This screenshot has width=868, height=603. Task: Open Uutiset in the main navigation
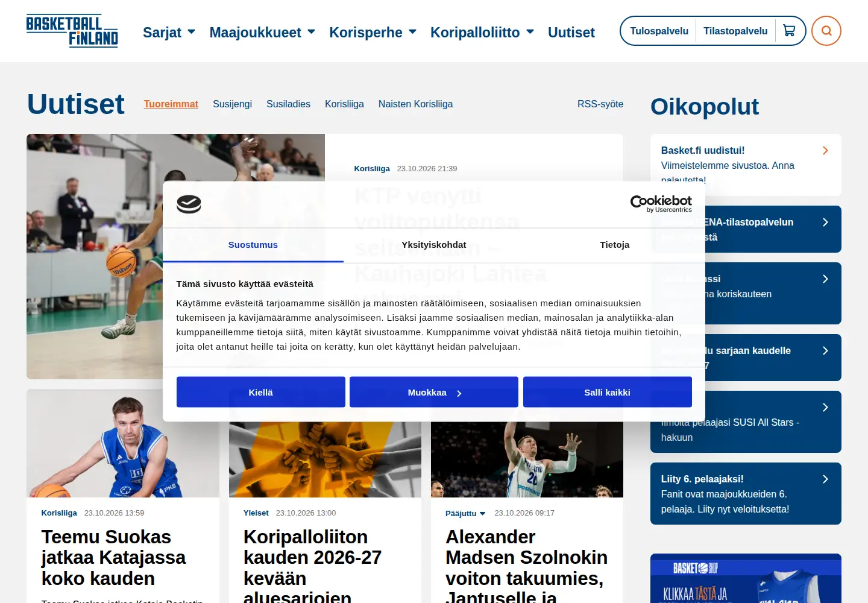pyautogui.click(x=571, y=33)
